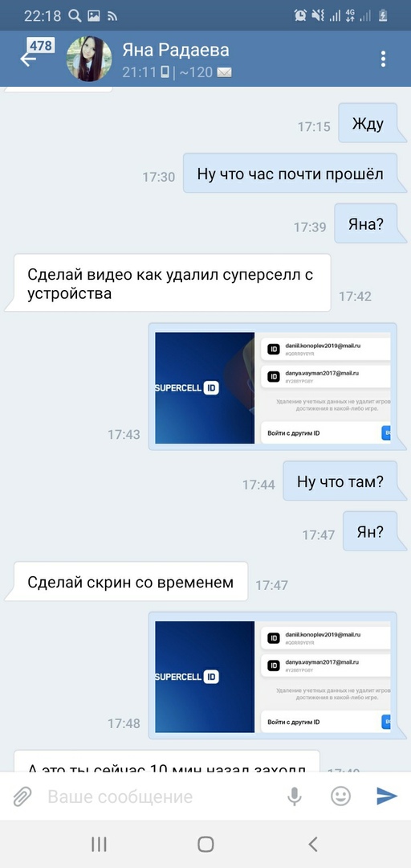Tap the search icon in the status bar
This screenshot has height=868, width=411.
[x=75, y=16]
